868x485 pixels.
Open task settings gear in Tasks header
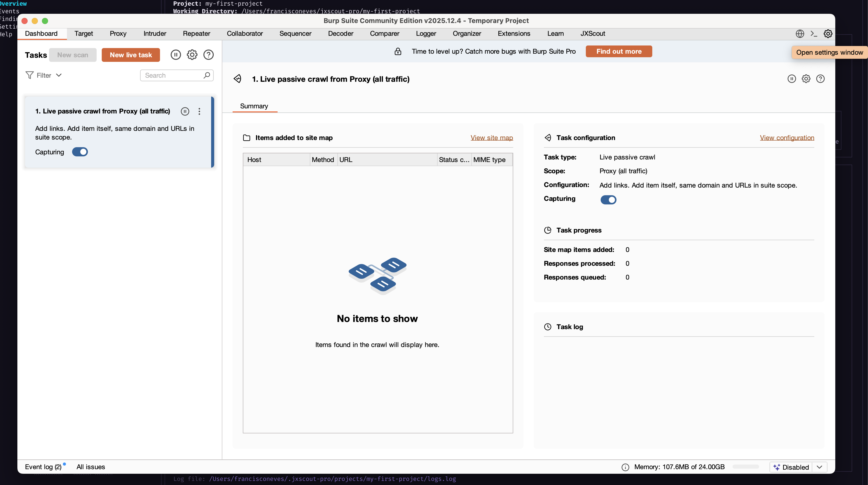(192, 55)
